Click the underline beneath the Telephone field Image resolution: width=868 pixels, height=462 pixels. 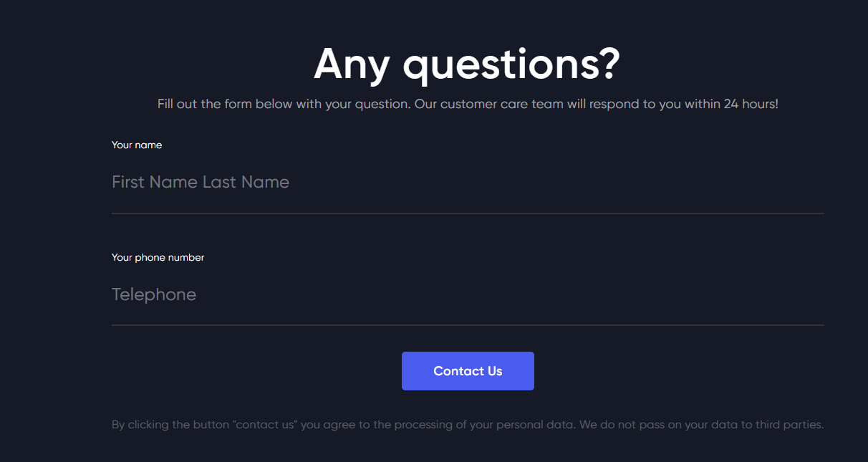click(x=468, y=325)
